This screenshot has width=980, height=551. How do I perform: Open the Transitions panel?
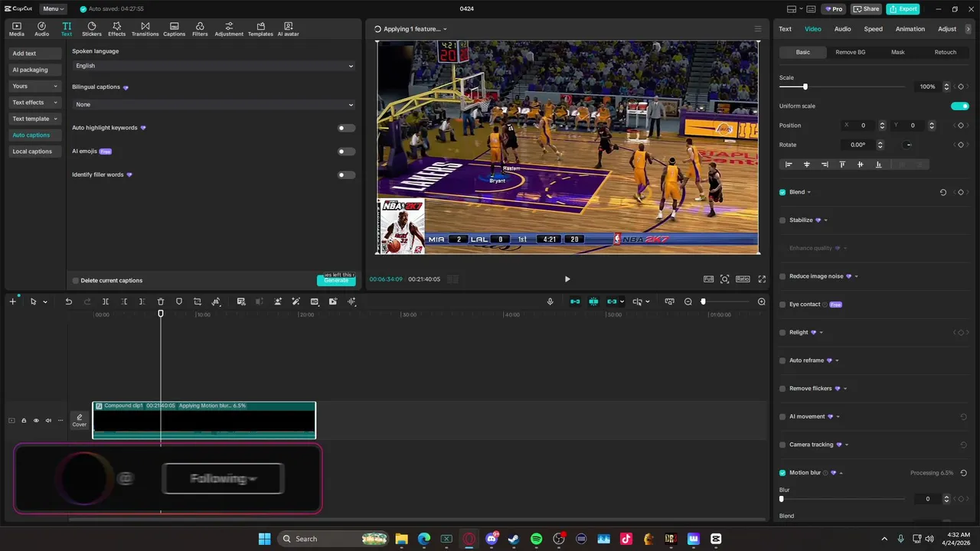pyautogui.click(x=145, y=29)
